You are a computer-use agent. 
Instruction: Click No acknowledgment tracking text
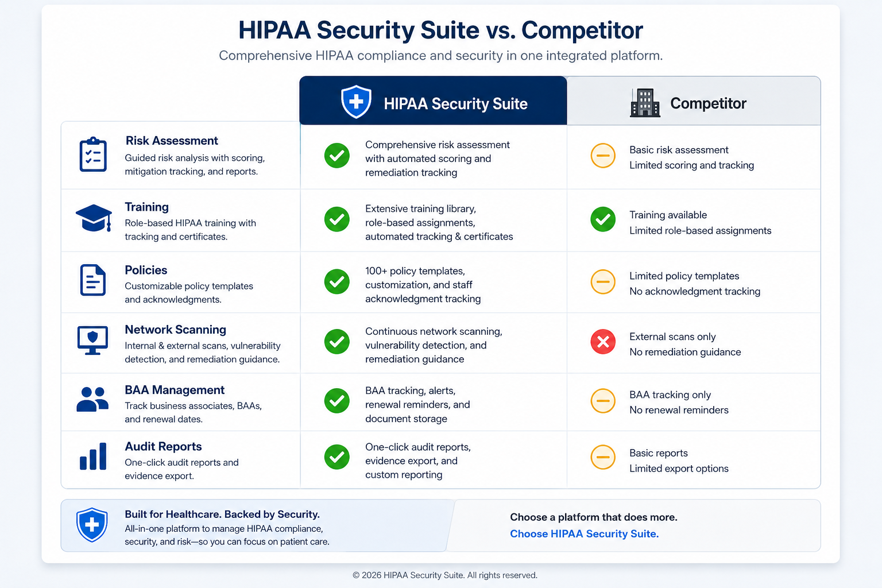pos(695,292)
